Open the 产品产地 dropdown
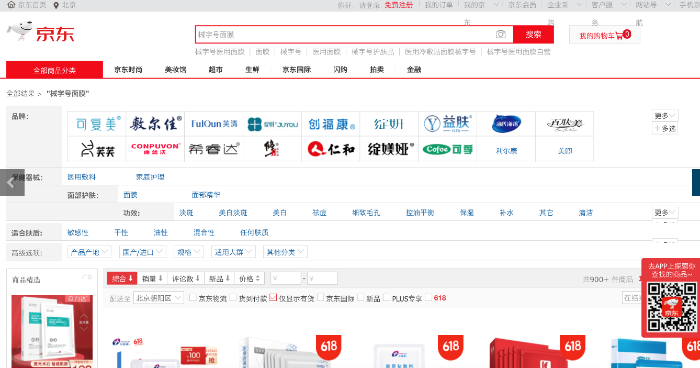The image size is (700, 368). [89, 252]
